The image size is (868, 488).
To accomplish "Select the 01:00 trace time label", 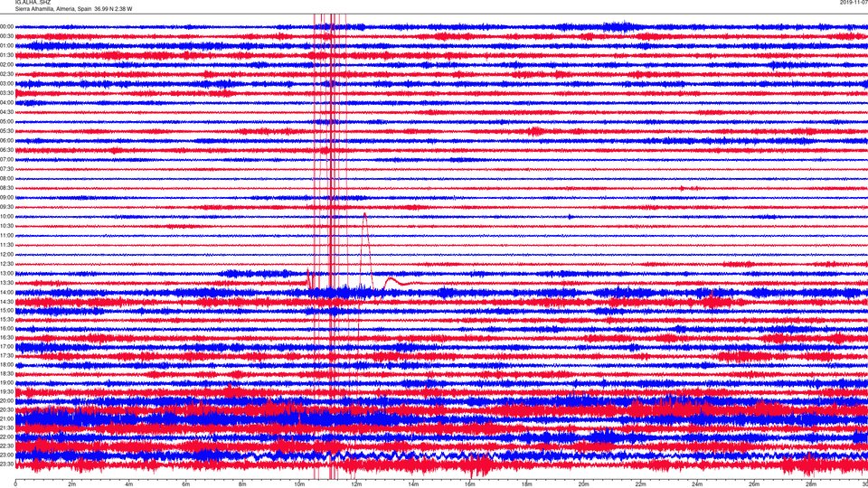I will (x=6, y=45).
